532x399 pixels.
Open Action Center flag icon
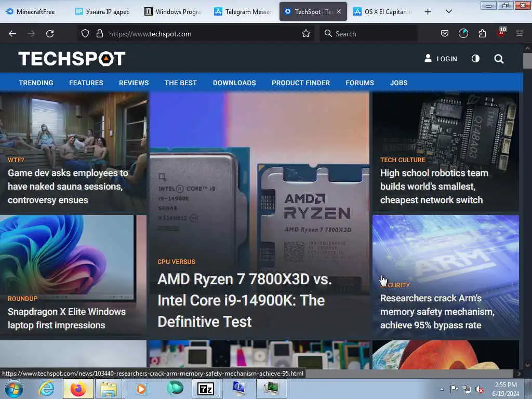point(454,389)
